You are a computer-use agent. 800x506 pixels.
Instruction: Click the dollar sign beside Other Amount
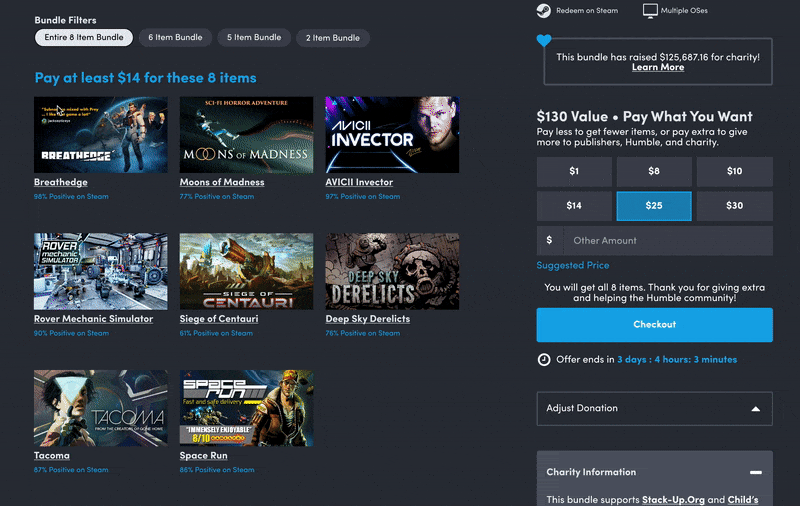point(549,240)
